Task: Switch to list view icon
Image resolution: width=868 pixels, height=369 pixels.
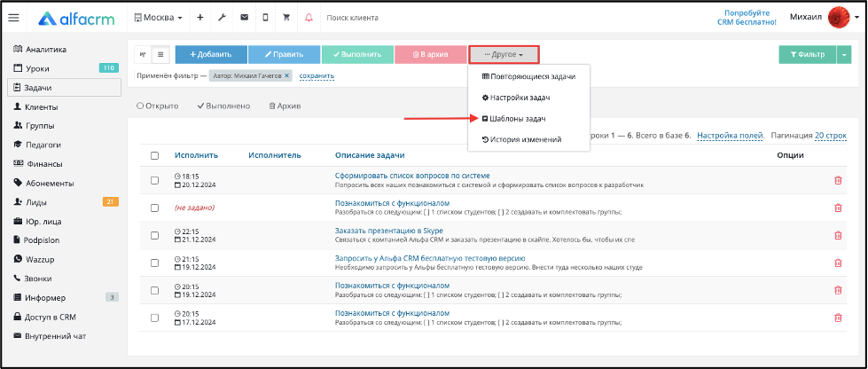Action: click(160, 54)
